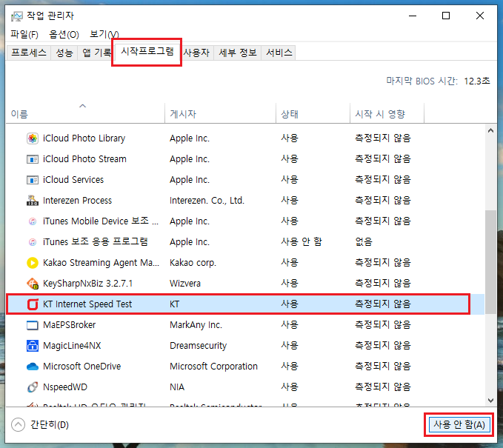The height and width of the screenshot is (448, 503).
Task: Open the 파일(F) menu
Action: pos(24,34)
